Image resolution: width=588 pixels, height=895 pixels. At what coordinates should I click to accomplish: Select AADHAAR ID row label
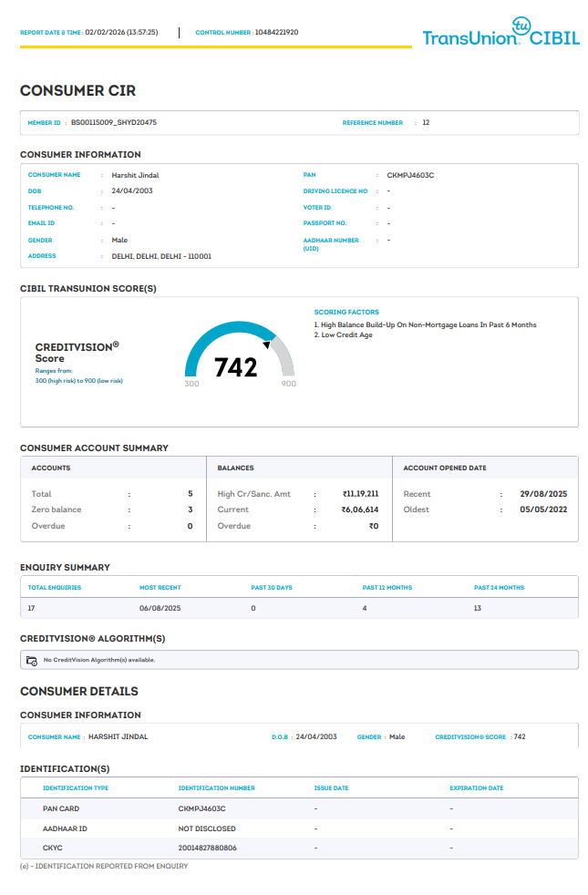point(65,829)
